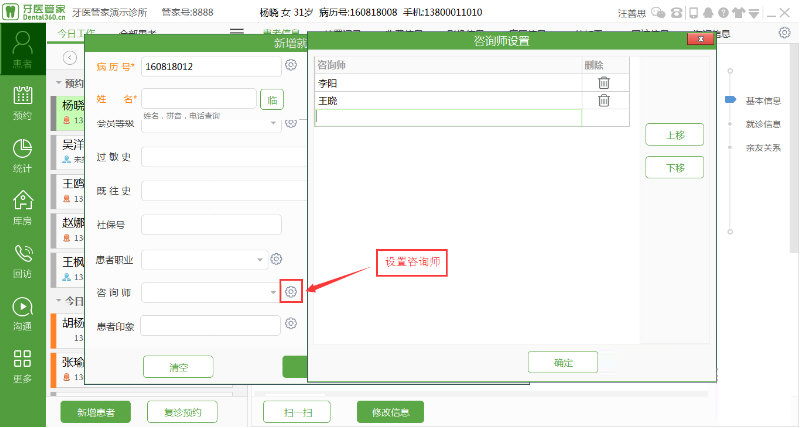The width and height of the screenshot is (801, 428).
Task: Open the 库房 warehouse section
Action: 22,208
